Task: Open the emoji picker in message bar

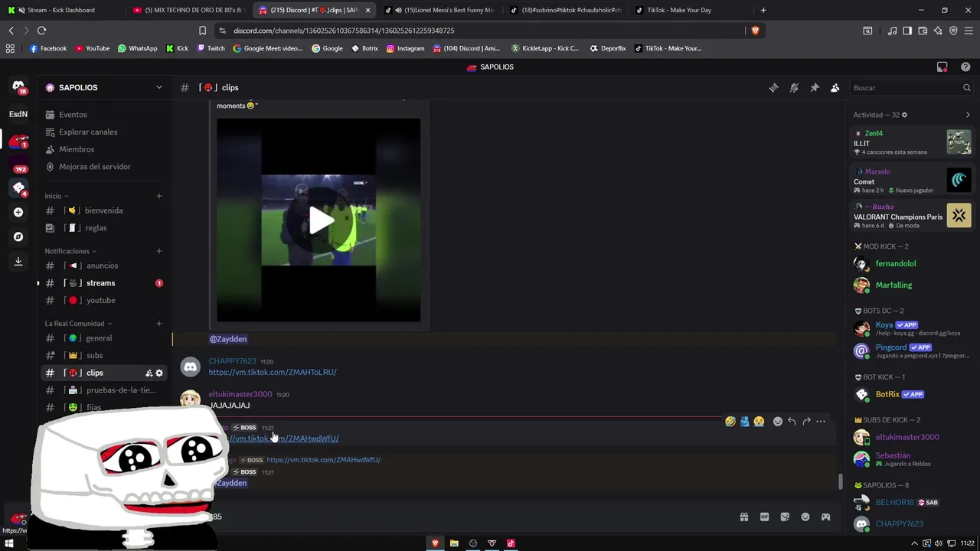Action: pyautogui.click(x=805, y=517)
